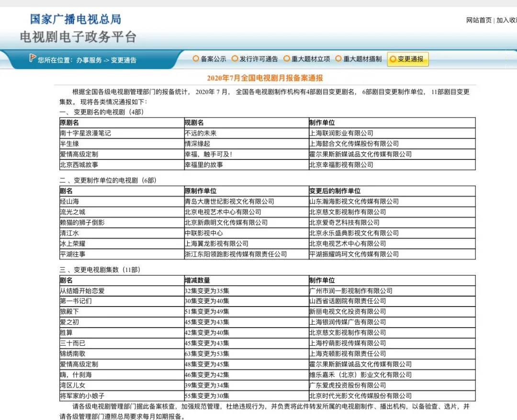Image resolution: width=517 pixels, height=420 pixels.
Task: Select the 锦绣南歌 cell
Action: tap(122, 354)
